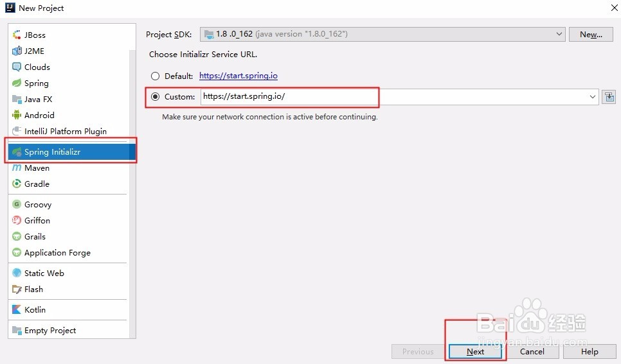This screenshot has height=364, width=621.
Task: Select the Spring label in the list
Action: pyautogui.click(x=37, y=83)
